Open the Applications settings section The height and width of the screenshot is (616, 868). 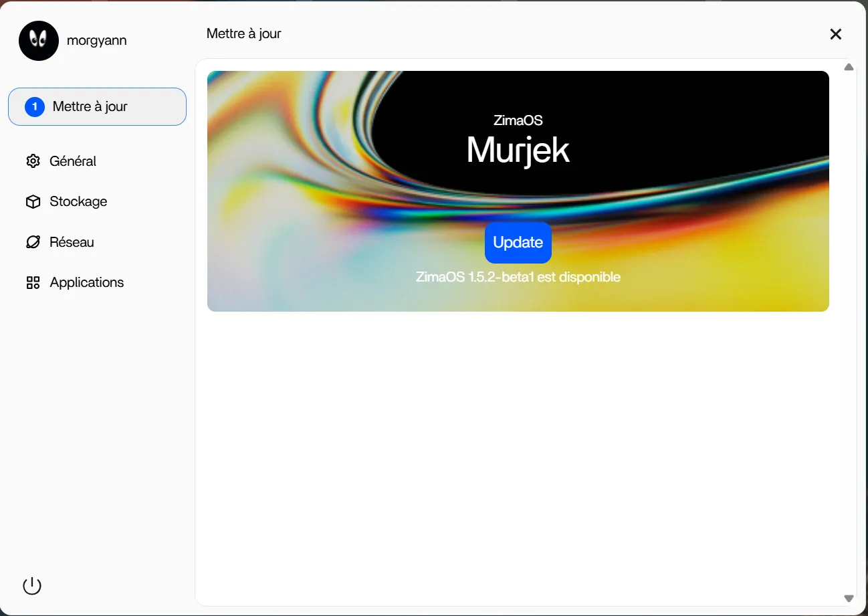pos(86,282)
